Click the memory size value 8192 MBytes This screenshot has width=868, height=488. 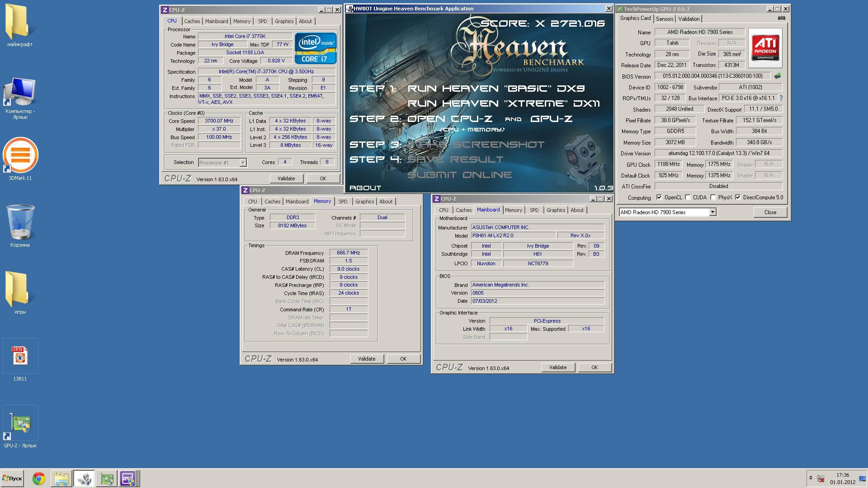(292, 225)
